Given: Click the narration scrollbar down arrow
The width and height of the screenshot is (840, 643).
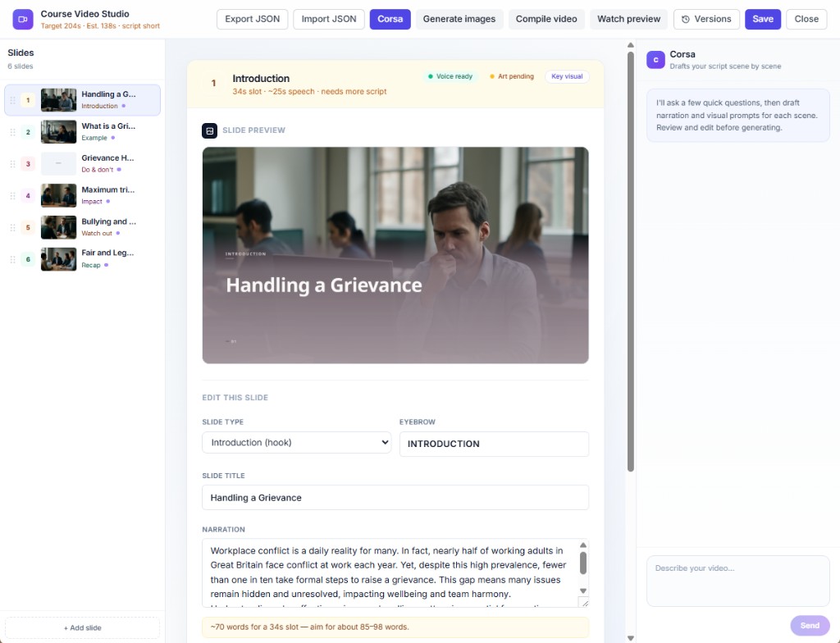Looking at the screenshot, I should pos(583,591).
